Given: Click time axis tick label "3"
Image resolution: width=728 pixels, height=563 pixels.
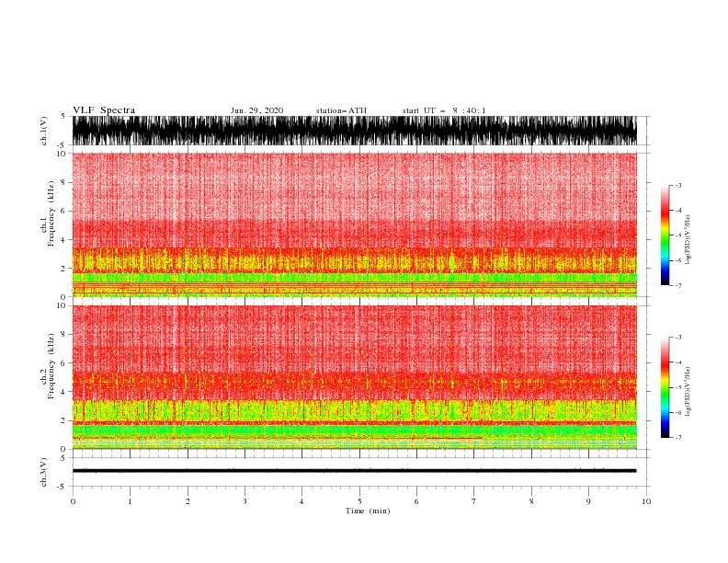Looking at the screenshot, I should click(245, 501).
